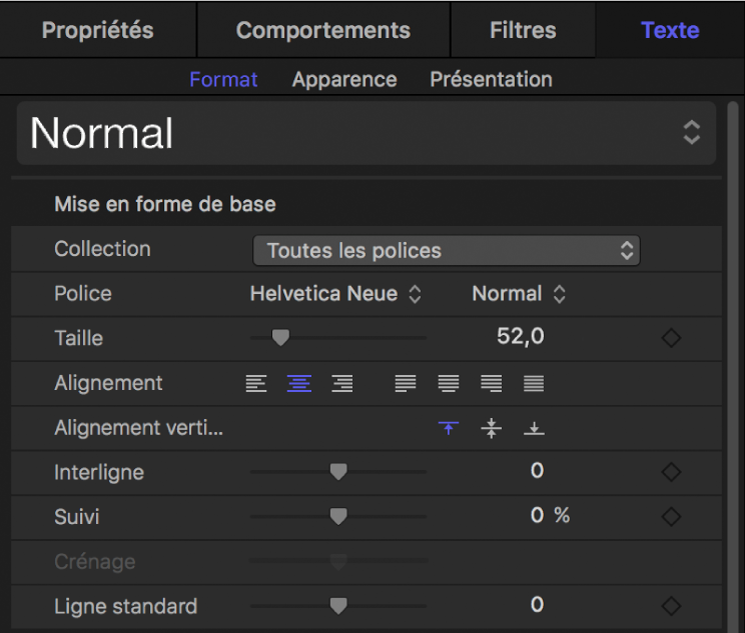
Task: Switch to the Comportements tab
Action: pos(323,30)
